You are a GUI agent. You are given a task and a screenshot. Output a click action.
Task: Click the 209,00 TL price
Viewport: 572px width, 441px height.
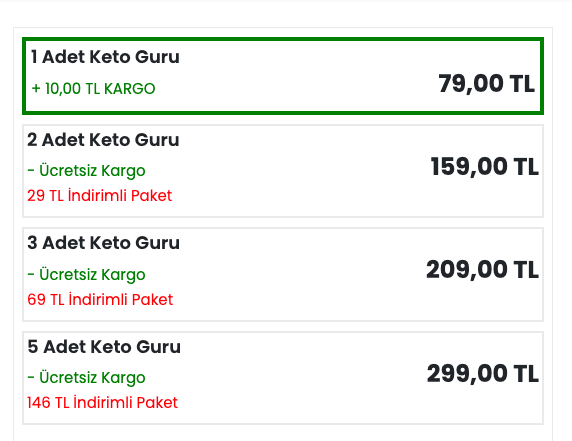point(482,270)
